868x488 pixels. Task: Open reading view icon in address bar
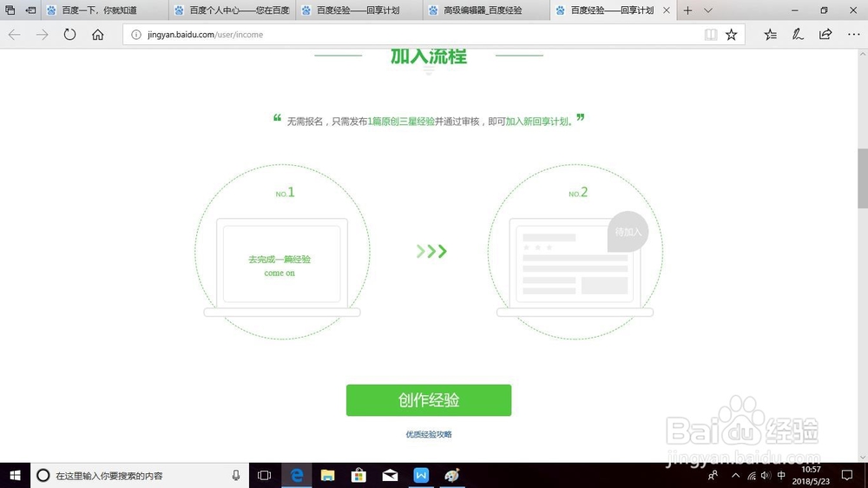pyautogui.click(x=711, y=35)
